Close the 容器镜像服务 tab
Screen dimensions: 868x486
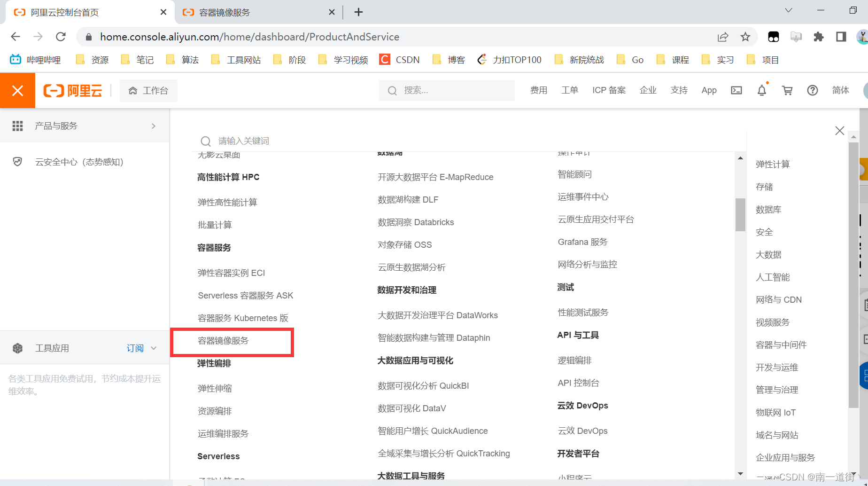pos(332,12)
